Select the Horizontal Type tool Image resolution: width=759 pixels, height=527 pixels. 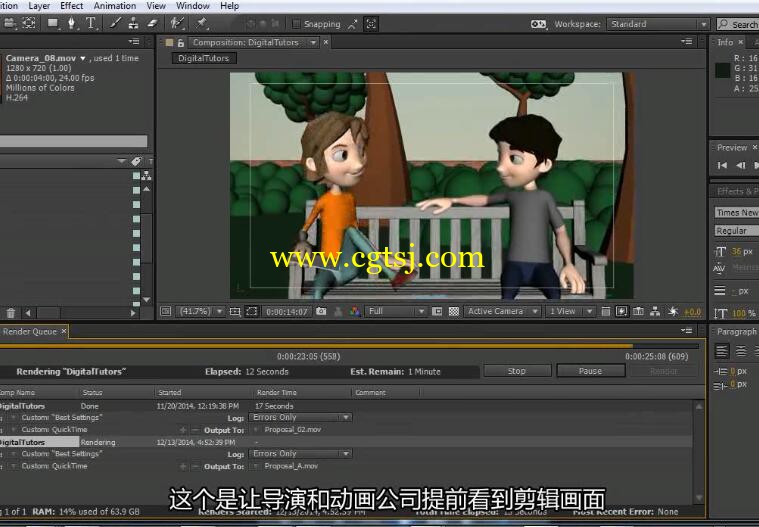pyautogui.click(x=91, y=23)
